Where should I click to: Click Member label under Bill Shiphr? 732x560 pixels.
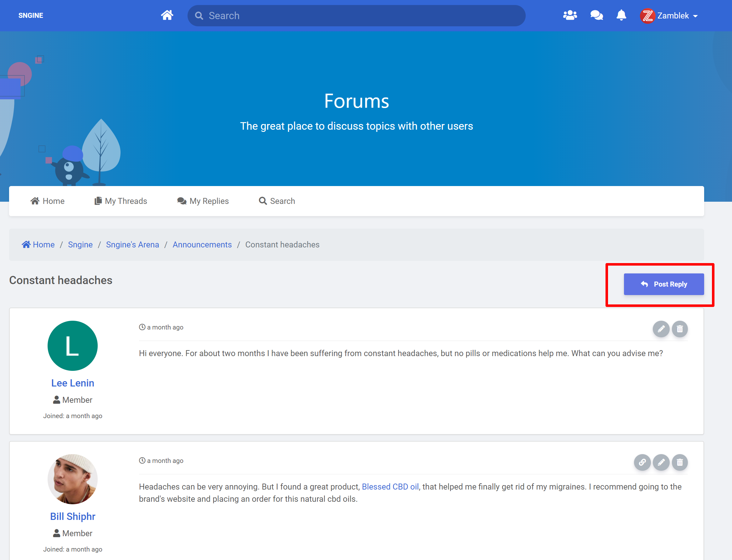(73, 533)
